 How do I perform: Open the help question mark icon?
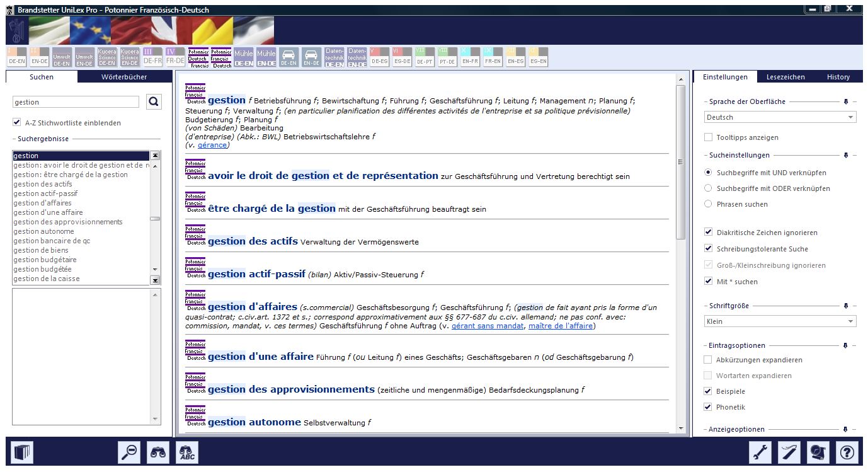tap(848, 452)
